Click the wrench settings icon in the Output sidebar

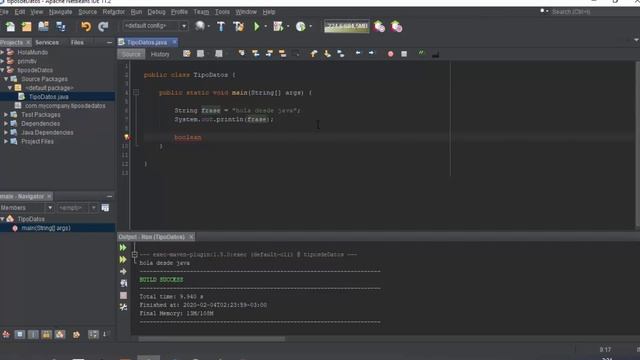coord(123,307)
